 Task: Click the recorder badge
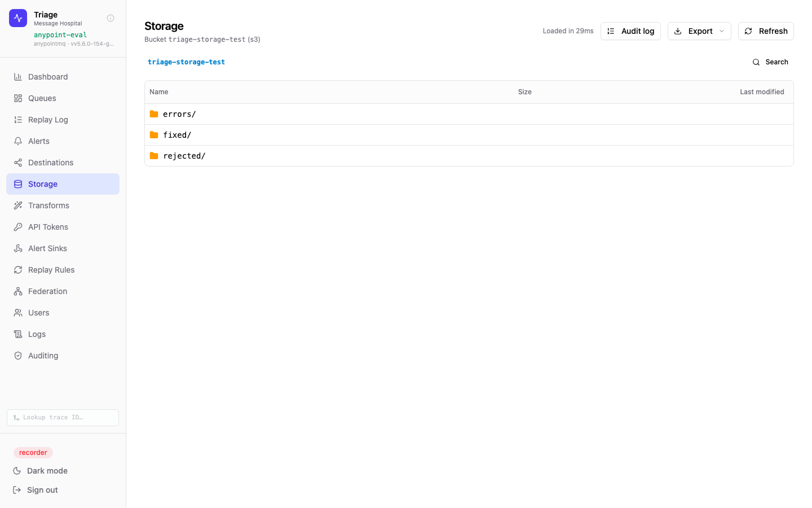coord(33,453)
